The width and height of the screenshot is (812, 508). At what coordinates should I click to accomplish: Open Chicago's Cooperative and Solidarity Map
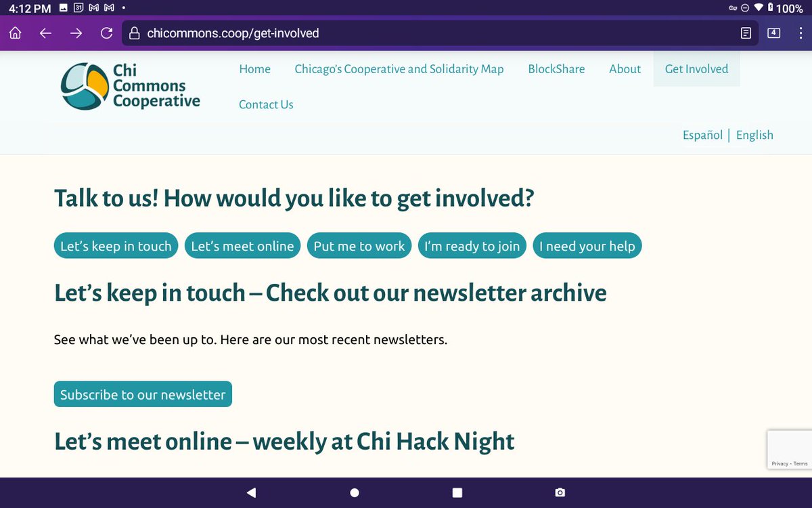[x=399, y=69]
